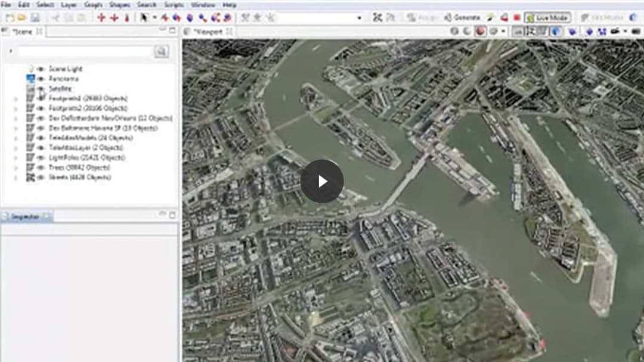Toggle visibility of Satellite layer
The image size is (644, 362).
[41, 88]
